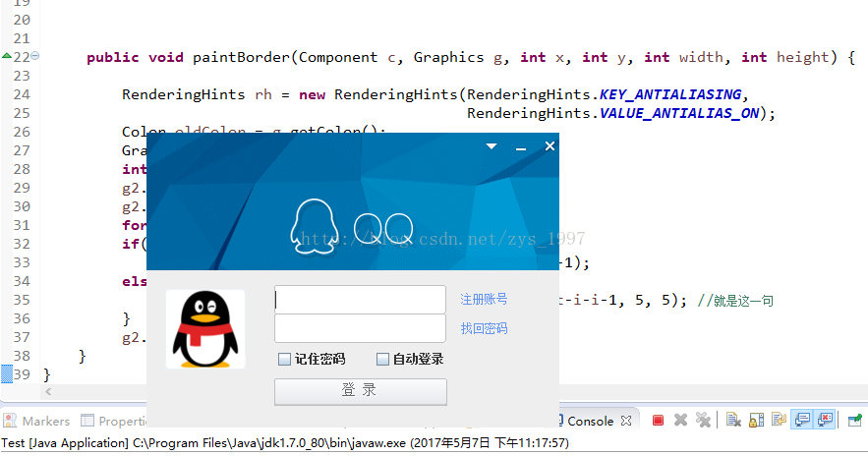
Task: Click VALUE_ANTIALIAS_ON constant in the code
Action: point(679,113)
